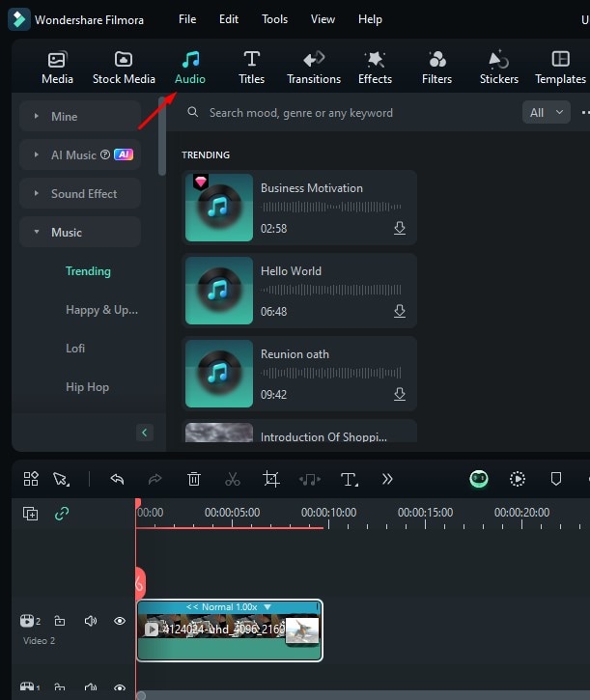
Task: Add a marker with the shield icon
Action: [x=556, y=479]
